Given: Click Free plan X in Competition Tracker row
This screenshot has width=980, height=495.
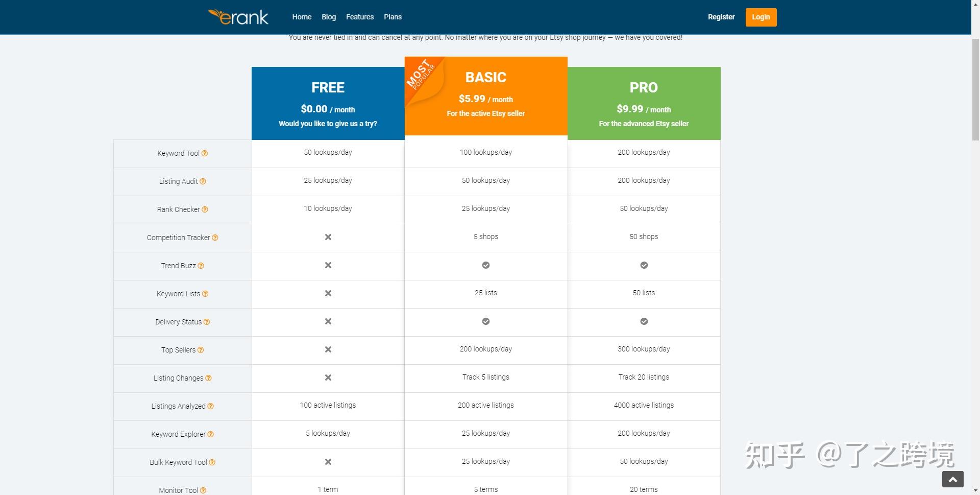Looking at the screenshot, I should coord(328,237).
